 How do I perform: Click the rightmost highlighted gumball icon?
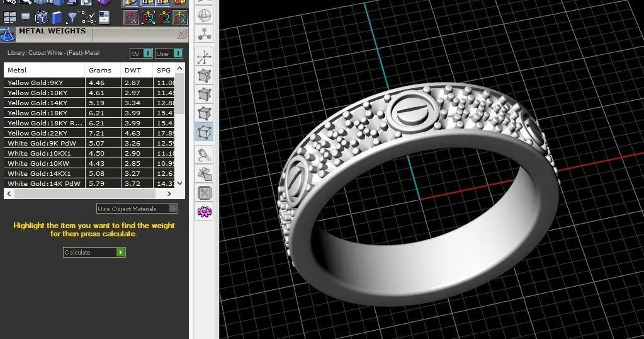pyautogui.click(x=180, y=17)
